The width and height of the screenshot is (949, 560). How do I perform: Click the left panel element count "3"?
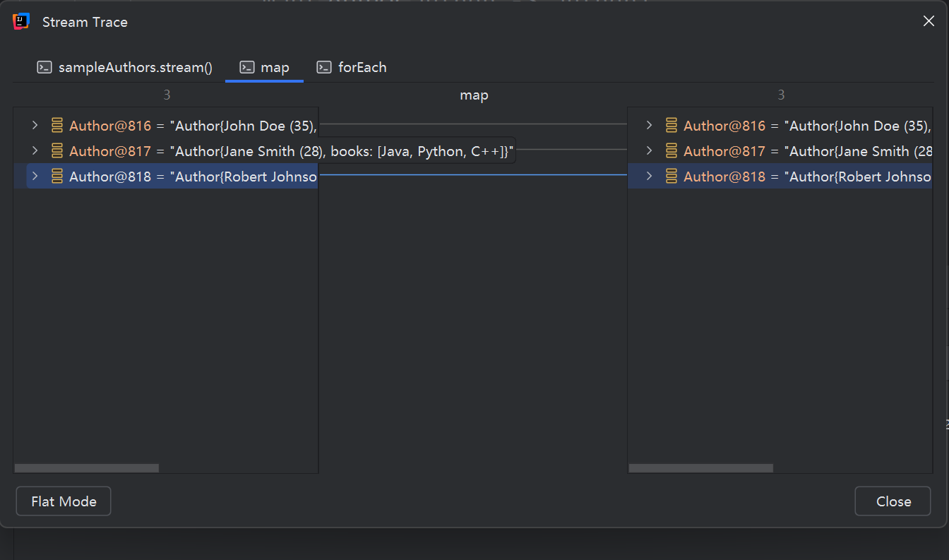pyautogui.click(x=167, y=95)
